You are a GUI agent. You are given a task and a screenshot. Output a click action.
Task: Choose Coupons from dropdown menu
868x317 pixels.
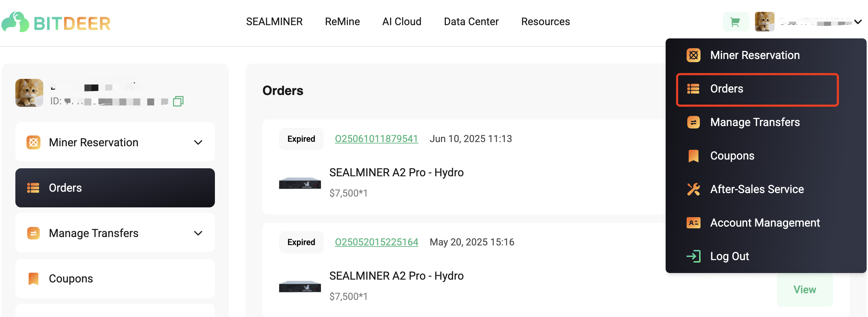pyautogui.click(x=732, y=156)
